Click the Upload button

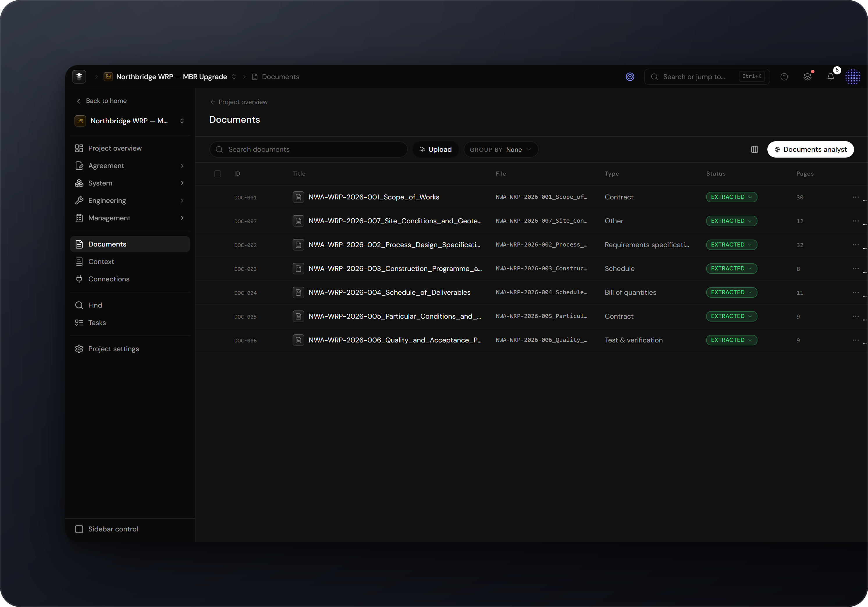(x=435, y=150)
